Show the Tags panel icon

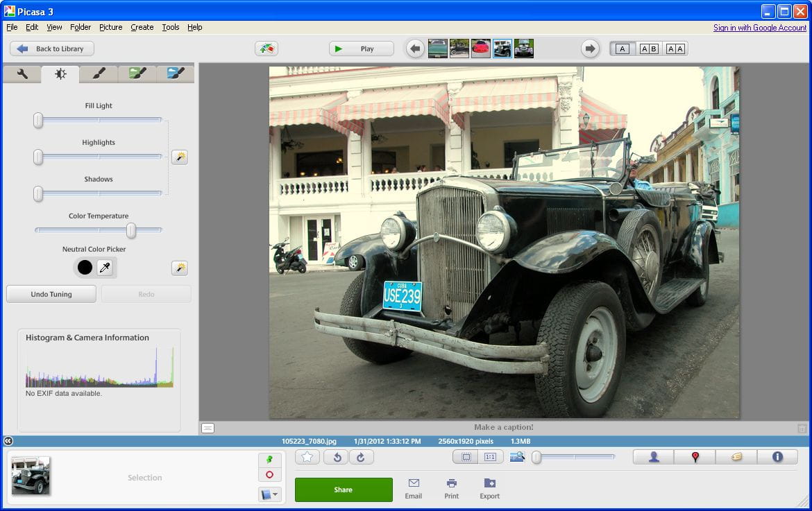click(736, 457)
